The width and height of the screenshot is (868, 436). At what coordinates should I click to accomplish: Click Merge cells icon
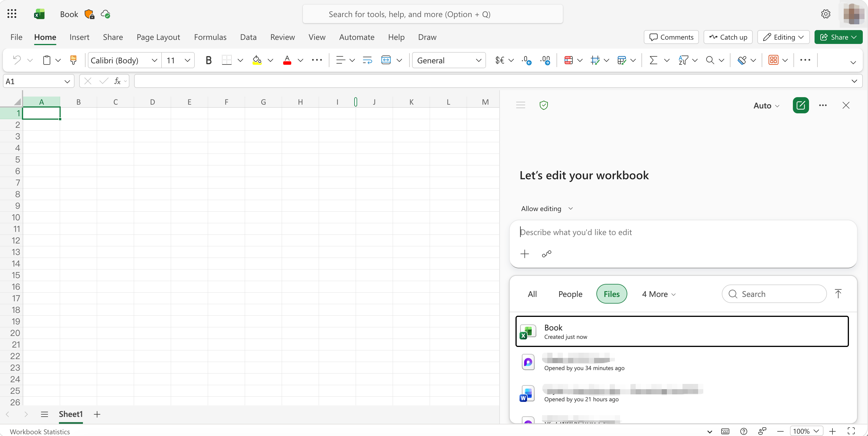coord(386,60)
